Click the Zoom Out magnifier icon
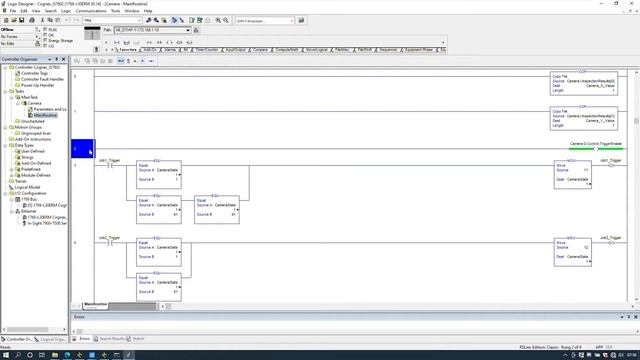 [226, 20]
